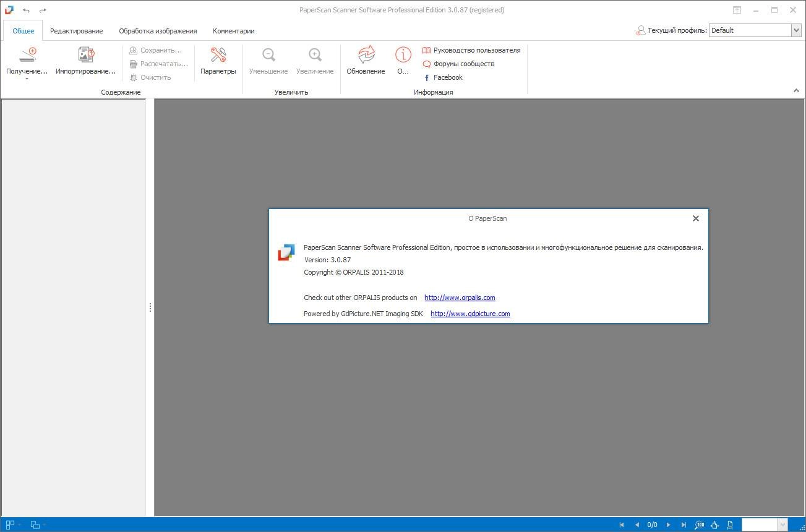Screen dimensions: 806x532
Task: Click the Default profile text field
Action: (x=750, y=30)
